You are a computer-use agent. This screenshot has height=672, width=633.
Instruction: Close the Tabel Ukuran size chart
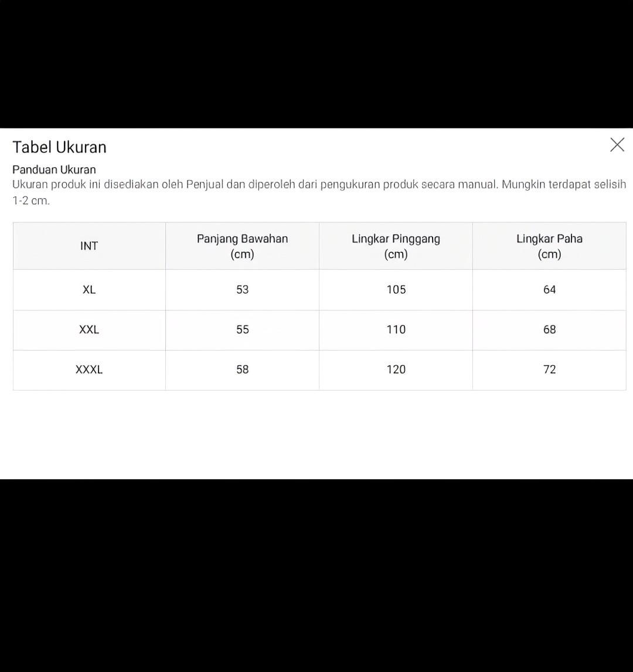pos(617,145)
